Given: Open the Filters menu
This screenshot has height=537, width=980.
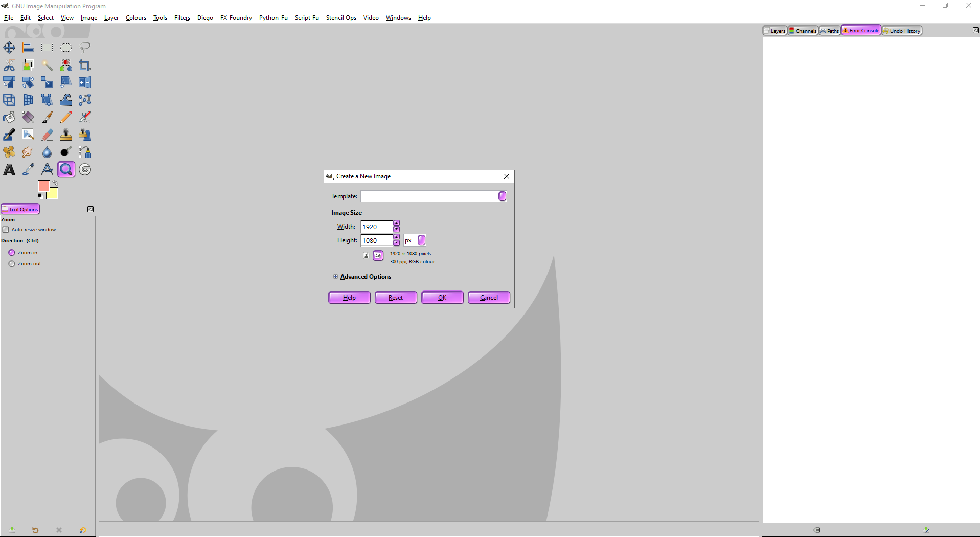Looking at the screenshot, I should pos(182,18).
